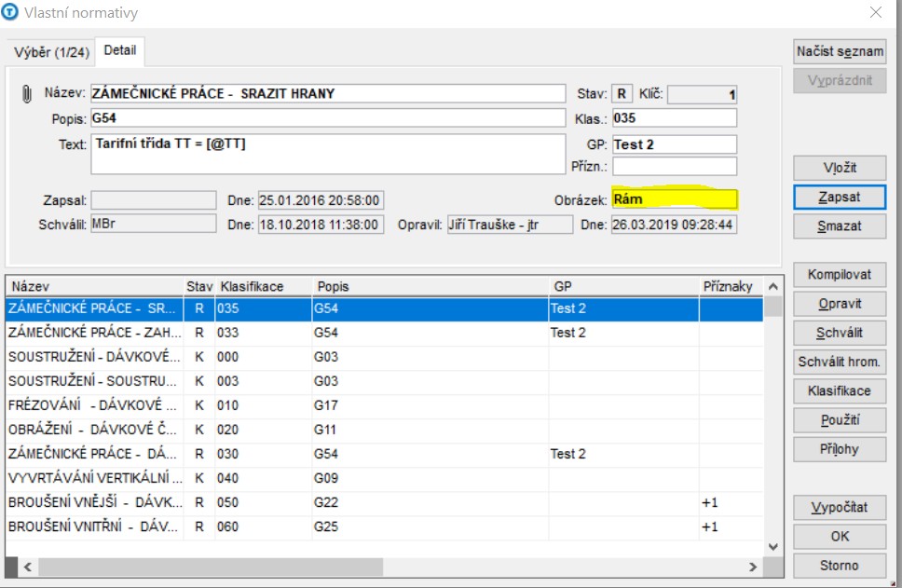The width and height of the screenshot is (902, 588).
Task: Sort by the Stav column header
Action: click(199, 286)
